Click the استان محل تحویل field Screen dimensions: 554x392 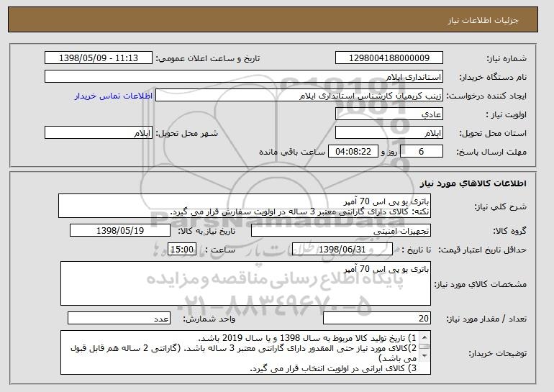[x=389, y=133]
